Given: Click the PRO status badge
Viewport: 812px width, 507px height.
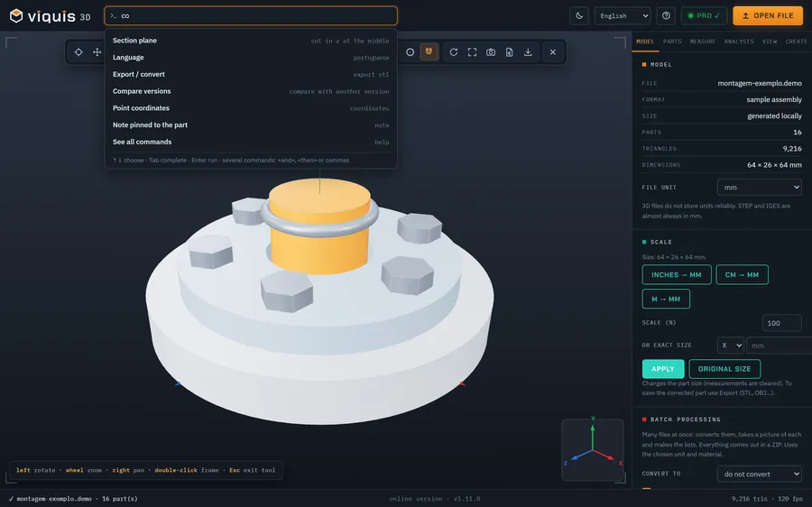Looking at the screenshot, I should coord(704,15).
